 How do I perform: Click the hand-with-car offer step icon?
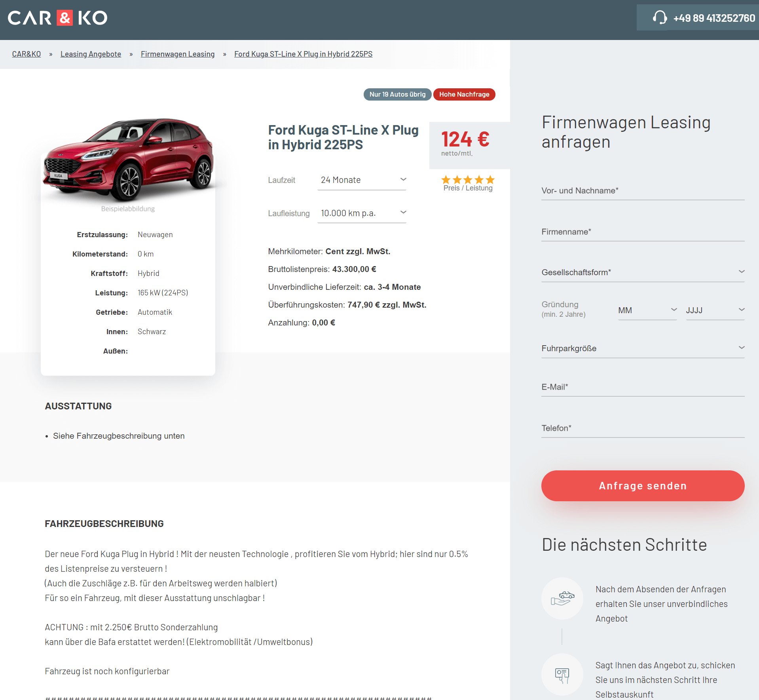562,598
